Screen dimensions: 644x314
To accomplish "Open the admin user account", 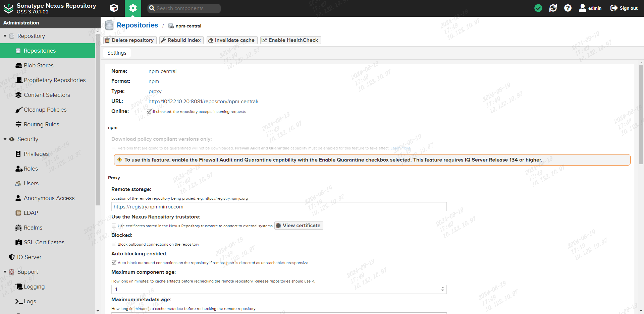I will coord(590,8).
